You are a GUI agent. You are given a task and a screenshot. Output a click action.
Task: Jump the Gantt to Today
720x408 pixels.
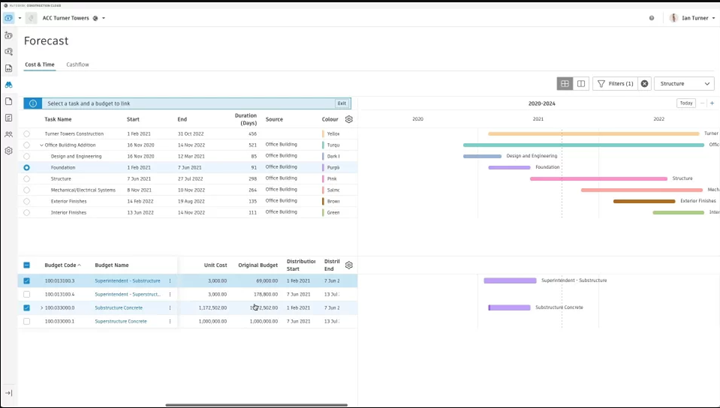(x=686, y=103)
